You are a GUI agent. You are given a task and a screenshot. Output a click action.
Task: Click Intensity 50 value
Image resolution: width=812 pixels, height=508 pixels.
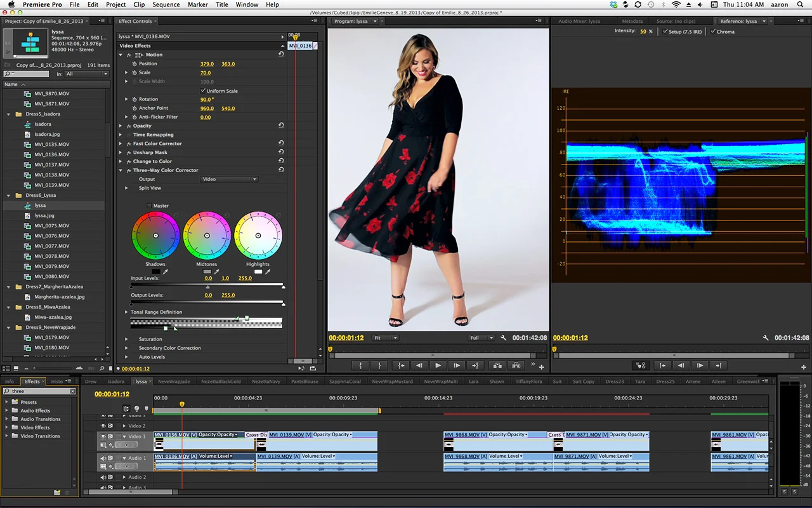coord(643,31)
